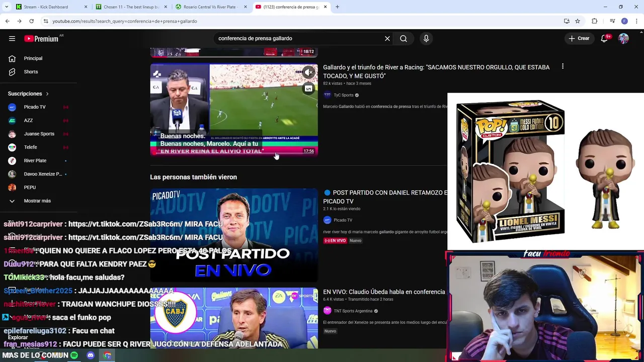
Task: Open POST PARTIDO CON DANIEL RETAMOZO title
Action: pyautogui.click(x=385, y=197)
